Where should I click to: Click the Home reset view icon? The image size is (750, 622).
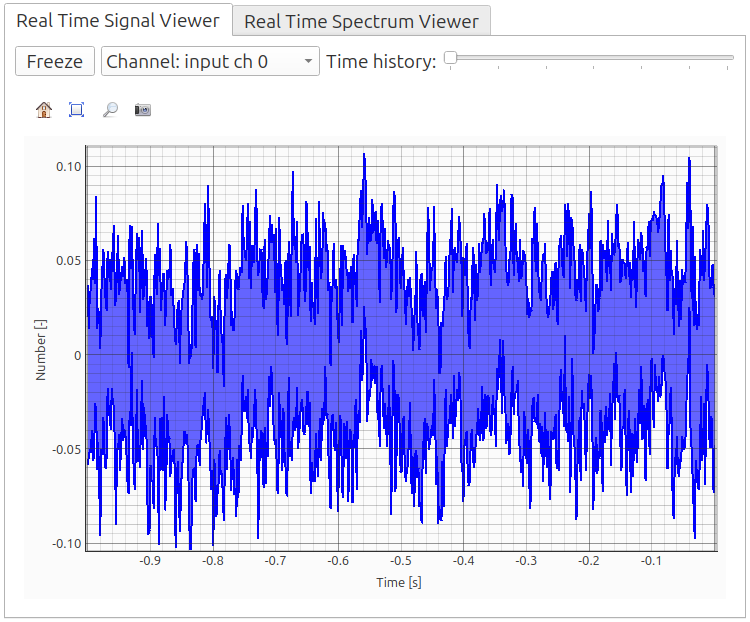coord(44,110)
